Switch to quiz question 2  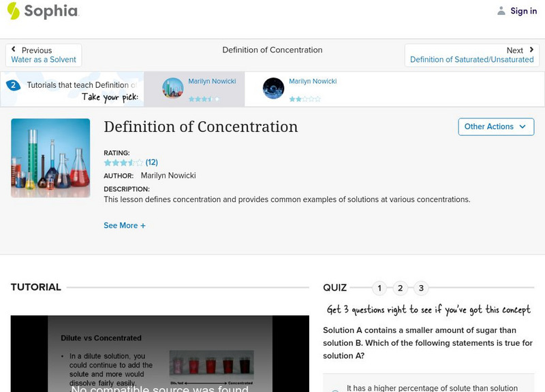pyautogui.click(x=400, y=288)
